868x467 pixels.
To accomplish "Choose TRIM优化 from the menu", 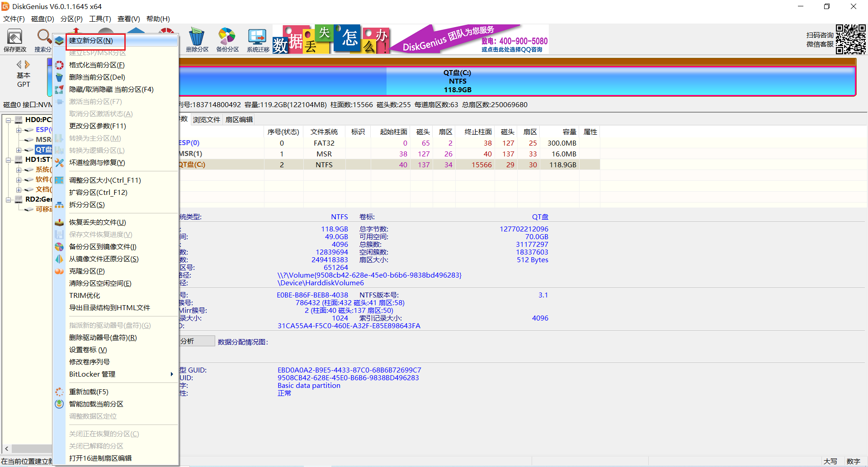I will [x=116, y=296].
